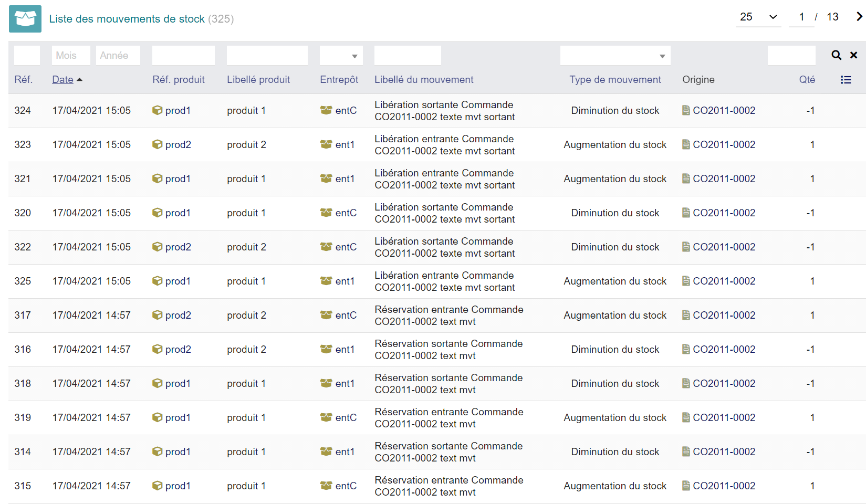Open CO2011-0002 origin in row 325

(x=724, y=281)
